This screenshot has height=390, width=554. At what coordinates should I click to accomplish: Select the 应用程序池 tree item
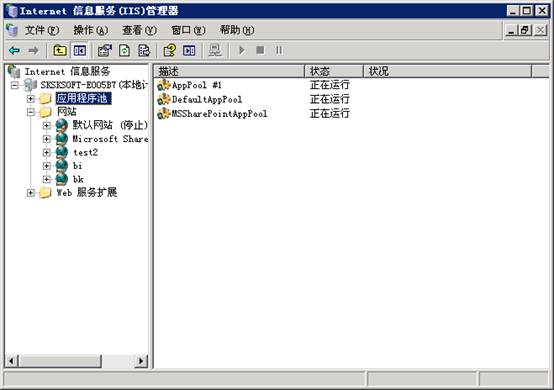pos(83,98)
